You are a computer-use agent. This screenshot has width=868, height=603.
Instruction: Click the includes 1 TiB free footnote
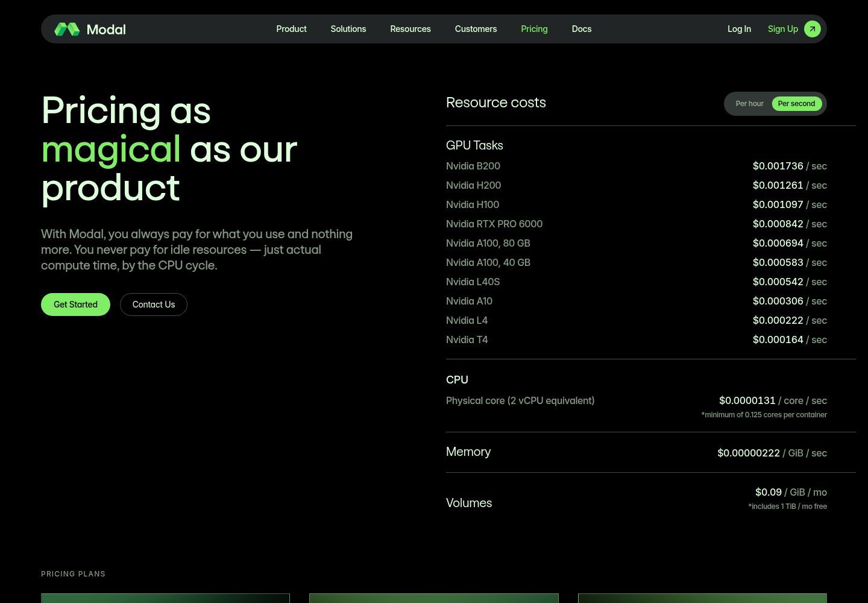[788, 507]
